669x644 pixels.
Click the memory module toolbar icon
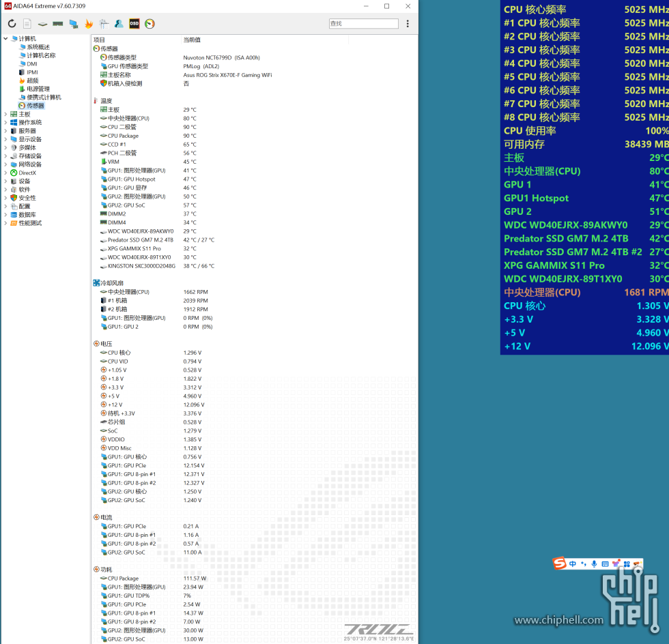pyautogui.click(x=58, y=24)
